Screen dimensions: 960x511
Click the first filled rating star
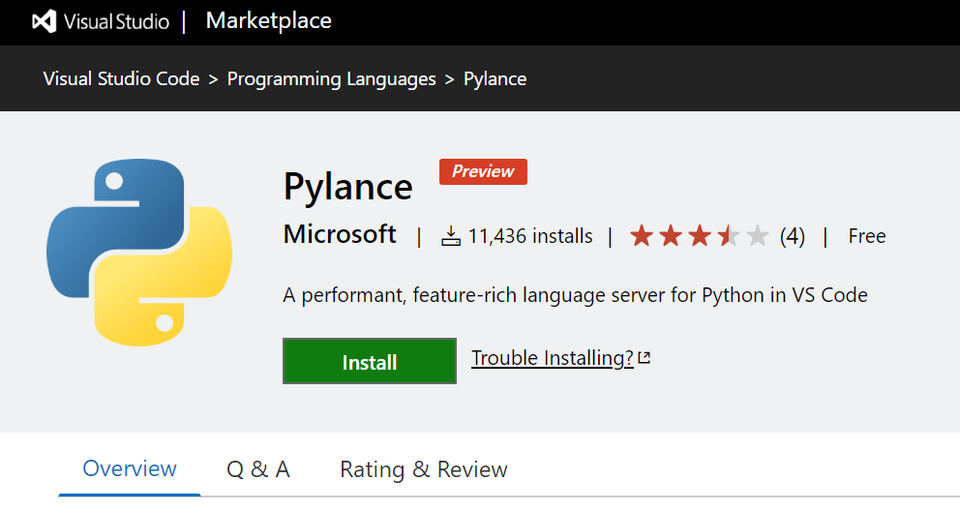click(641, 237)
